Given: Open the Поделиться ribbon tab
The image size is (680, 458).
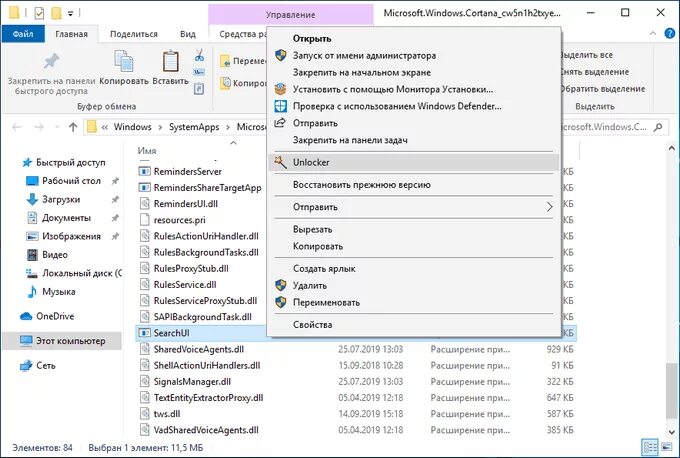Looking at the screenshot, I should (x=134, y=34).
